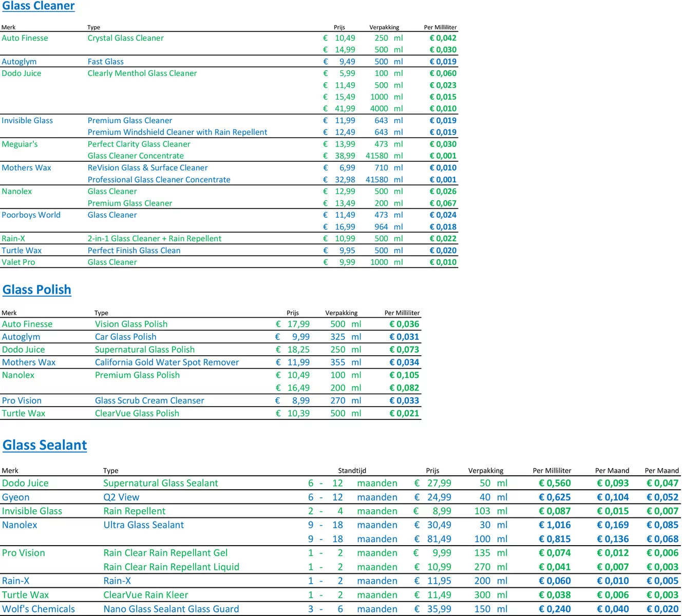Click the 325 ml Autoglym polish packaging
Screen dimensions: 682x616
[346, 337]
